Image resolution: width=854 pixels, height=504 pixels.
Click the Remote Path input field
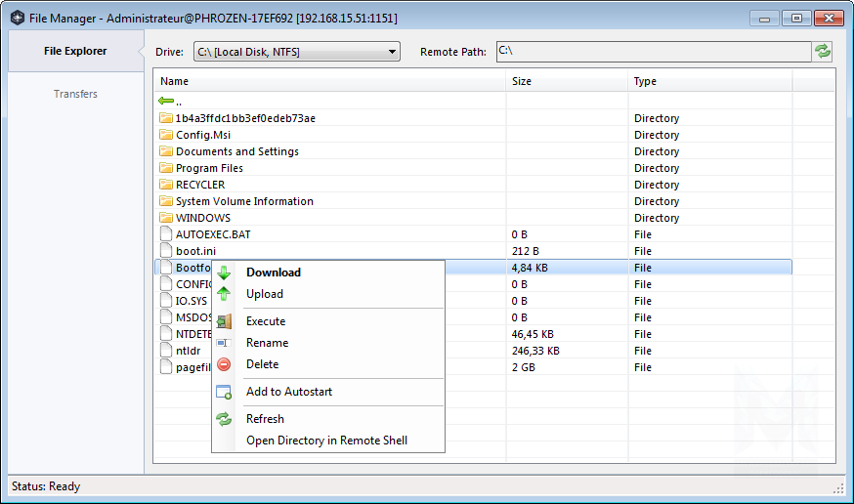[652, 52]
